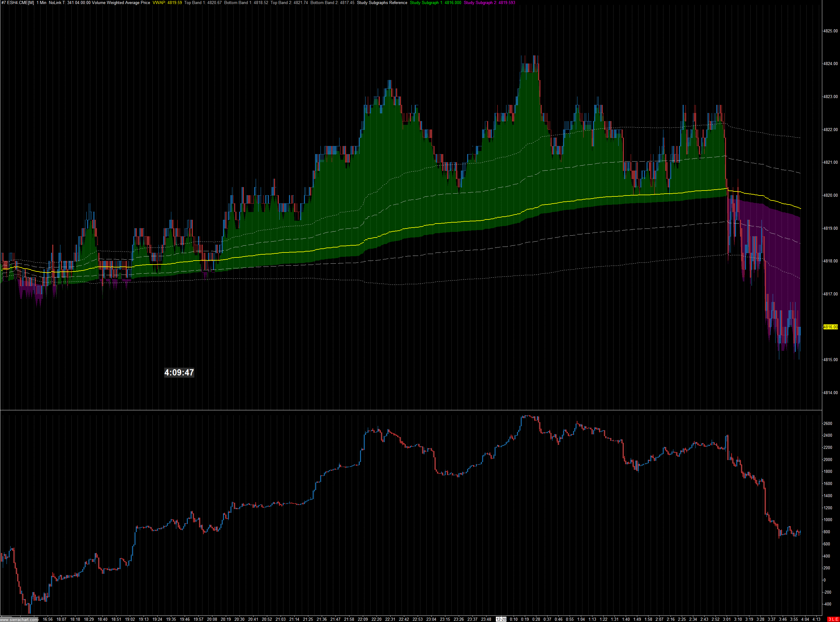The height and width of the screenshot is (622, 840).
Task: Click the NoLink chart link label
Action: click(x=56, y=2)
